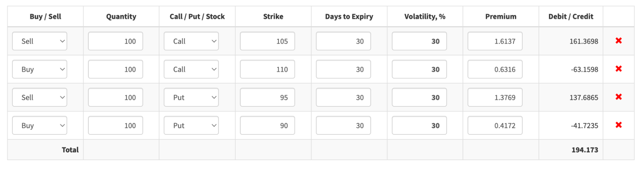
Task: Focus the premium field showing 0.4172
Action: coord(495,125)
